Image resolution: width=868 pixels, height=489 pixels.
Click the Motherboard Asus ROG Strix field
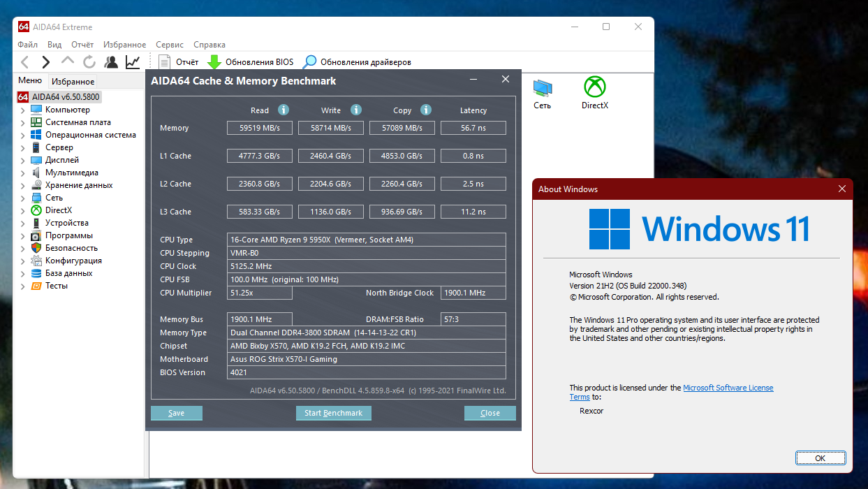tap(367, 359)
